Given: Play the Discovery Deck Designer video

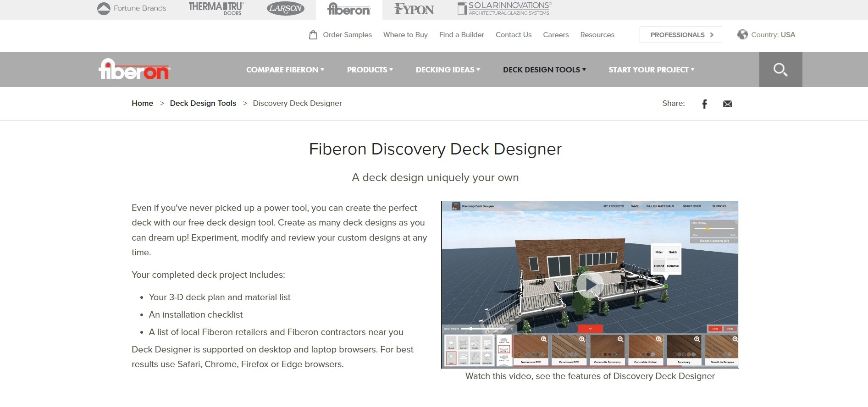Looking at the screenshot, I should [x=590, y=285].
